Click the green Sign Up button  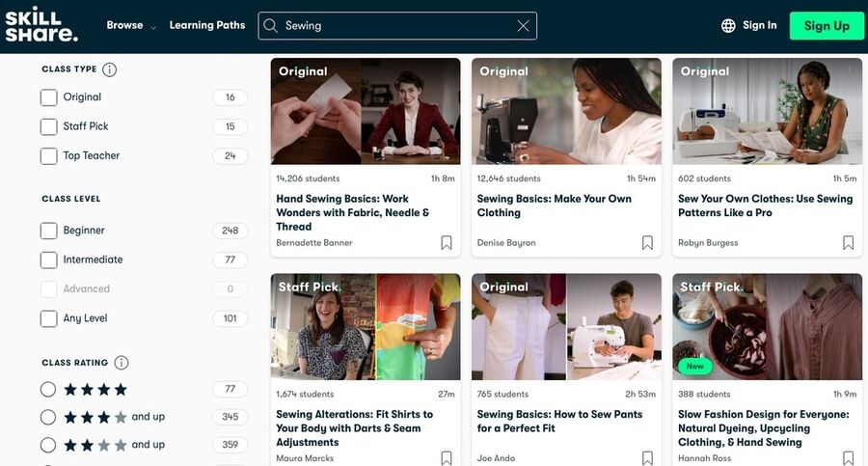point(827,26)
